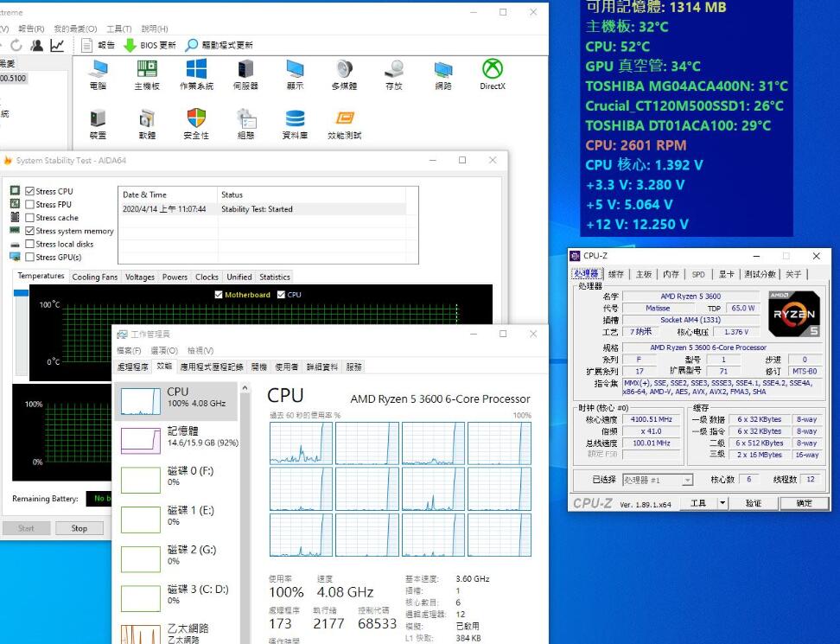840x644 pixels.
Task: Click the Start button in stability test
Action: tap(26, 528)
